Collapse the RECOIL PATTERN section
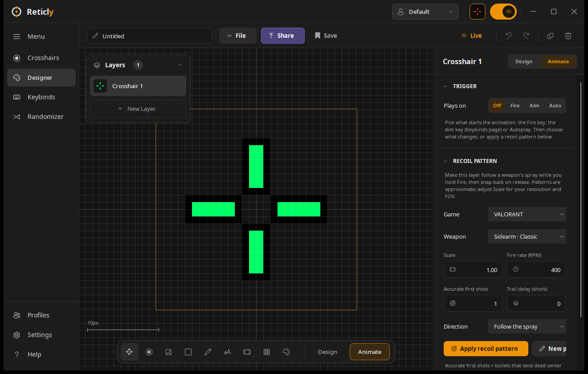Viewport: 588px width, 374px height. [x=446, y=161]
